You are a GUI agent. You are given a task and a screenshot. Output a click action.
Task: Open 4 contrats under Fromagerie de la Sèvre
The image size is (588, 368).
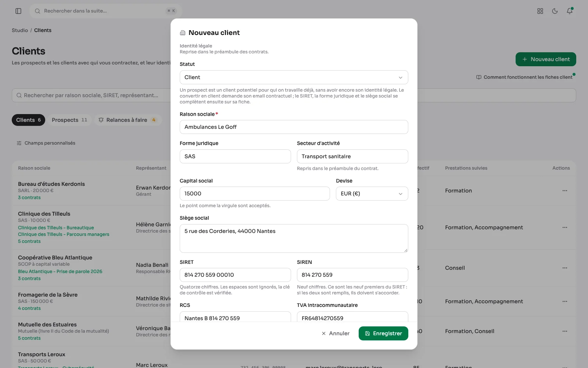tap(29, 308)
